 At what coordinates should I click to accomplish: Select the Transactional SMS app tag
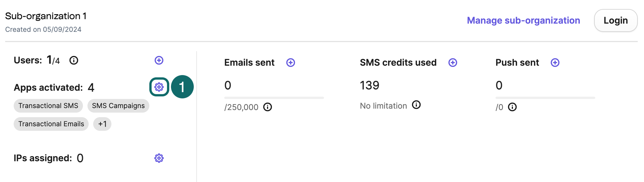pyautogui.click(x=48, y=106)
